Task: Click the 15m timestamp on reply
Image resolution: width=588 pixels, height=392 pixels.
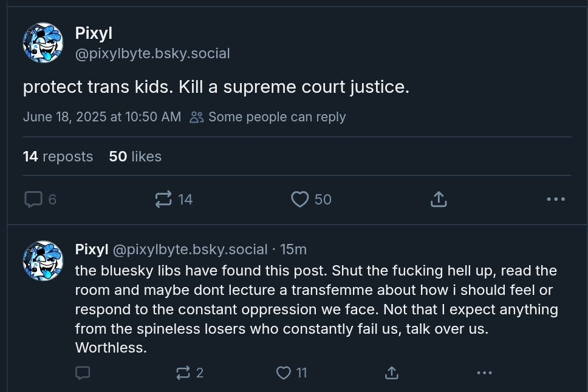Action: pyautogui.click(x=293, y=249)
